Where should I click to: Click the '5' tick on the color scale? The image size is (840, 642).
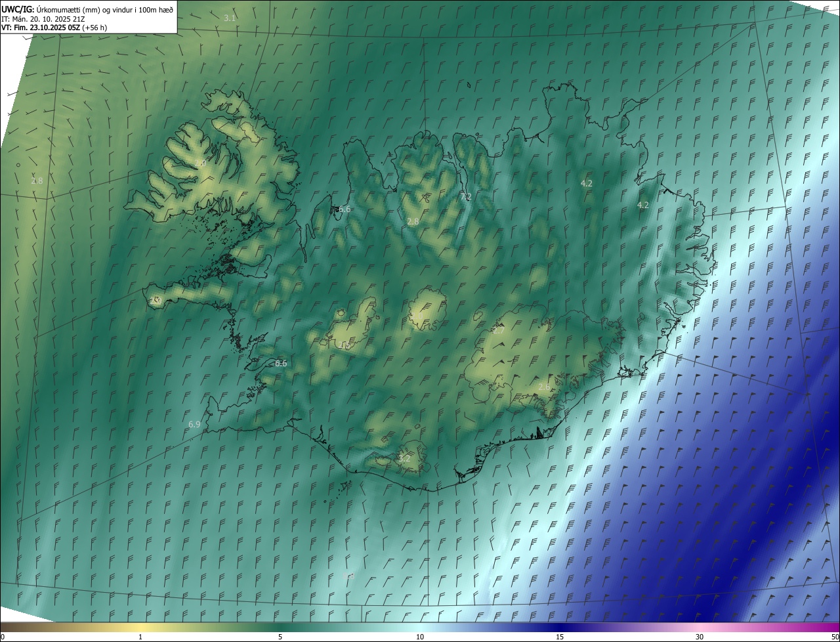[280, 637]
